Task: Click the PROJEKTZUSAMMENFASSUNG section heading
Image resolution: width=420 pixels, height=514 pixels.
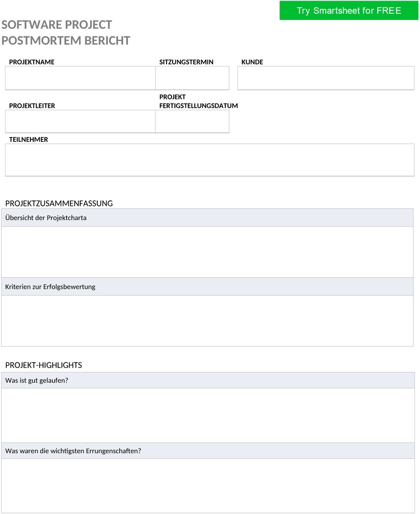Action: tap(59, 203)
